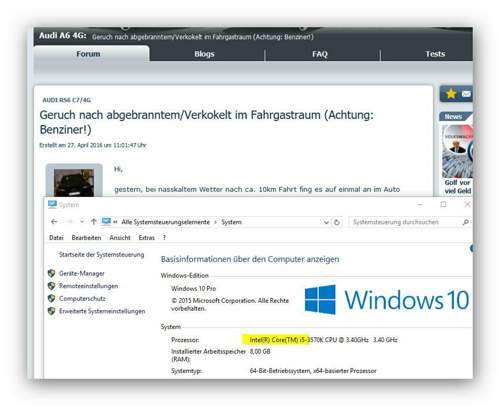This screenshot has width=500, height=406.
Task: Click the System breadcrumb segment
Action: click(x=231, y=222)
